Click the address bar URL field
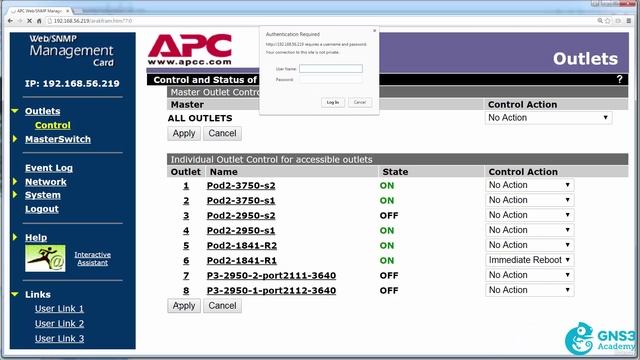The width and height of the screenshot is (640, 360). point(318,21)
